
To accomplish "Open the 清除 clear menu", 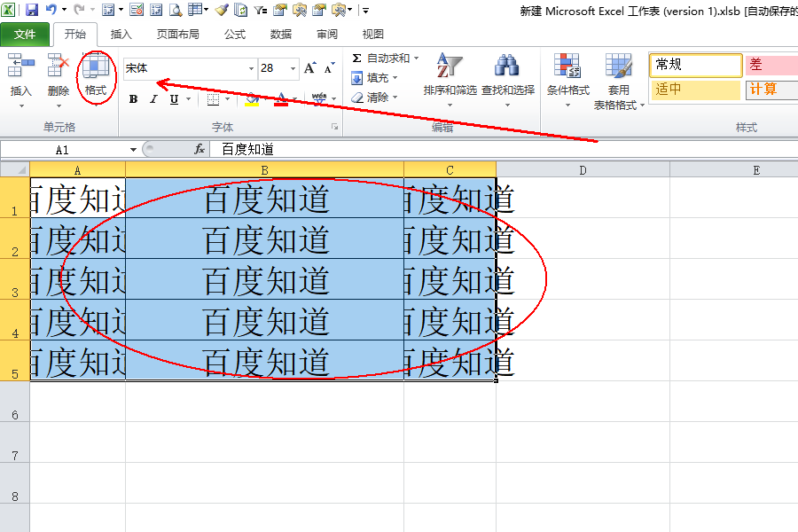I will tap(374, 98).
